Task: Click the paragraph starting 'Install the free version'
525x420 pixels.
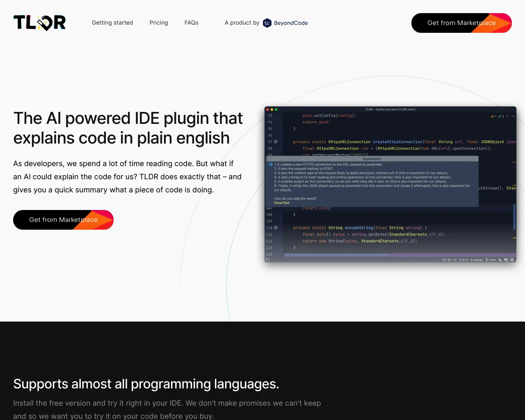Action: [167, 409]
